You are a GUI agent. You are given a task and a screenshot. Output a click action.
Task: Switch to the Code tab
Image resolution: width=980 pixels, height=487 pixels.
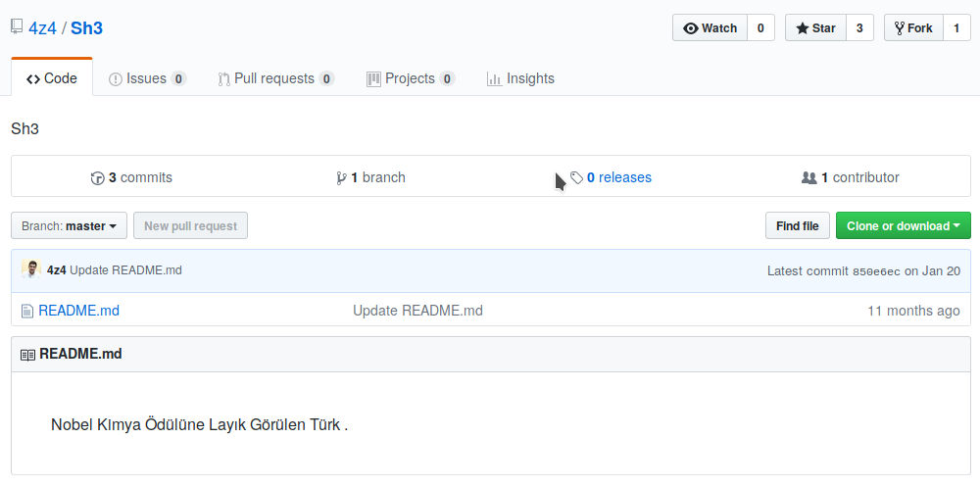52,78
